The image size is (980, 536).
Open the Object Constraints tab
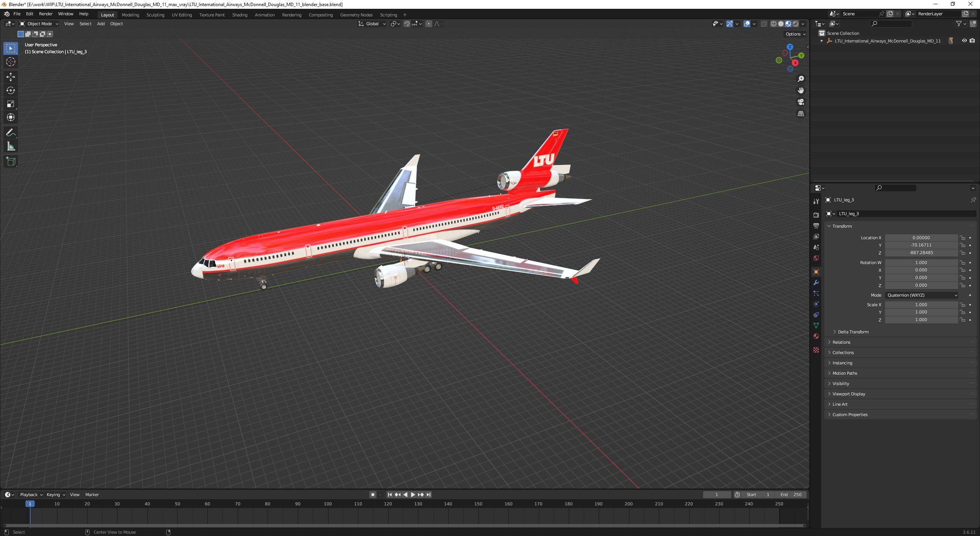point(816,315)
